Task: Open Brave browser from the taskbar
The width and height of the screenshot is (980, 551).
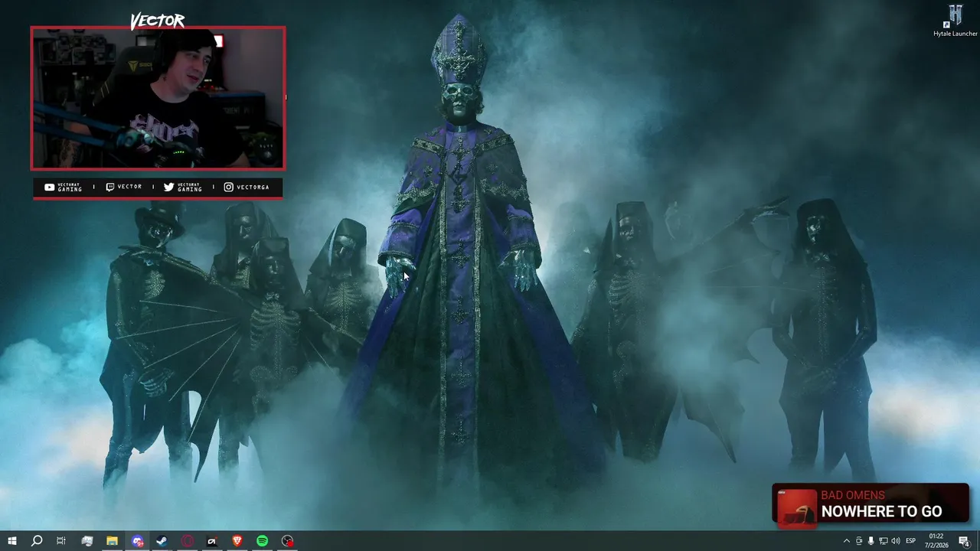Action: click(x=237, y=541)
